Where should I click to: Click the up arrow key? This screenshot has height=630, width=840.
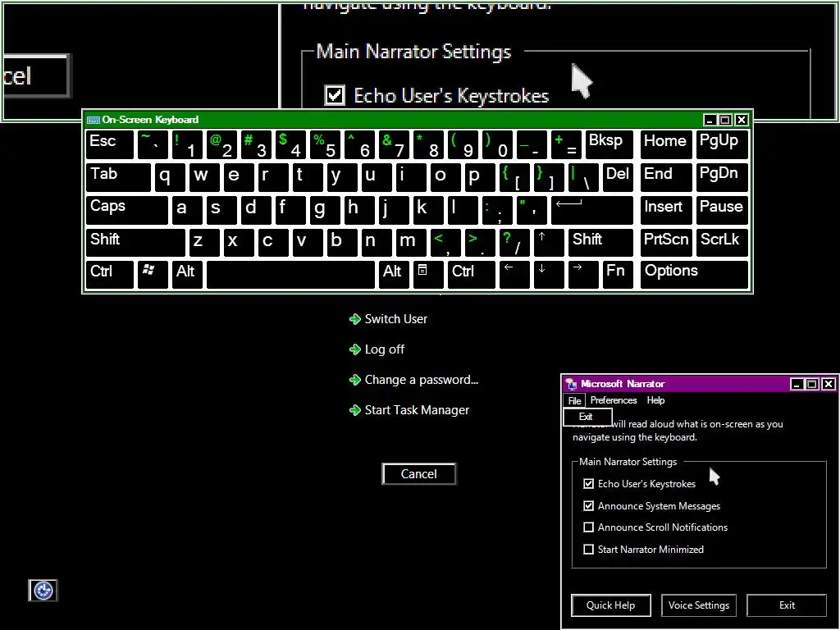coord(549,243)
